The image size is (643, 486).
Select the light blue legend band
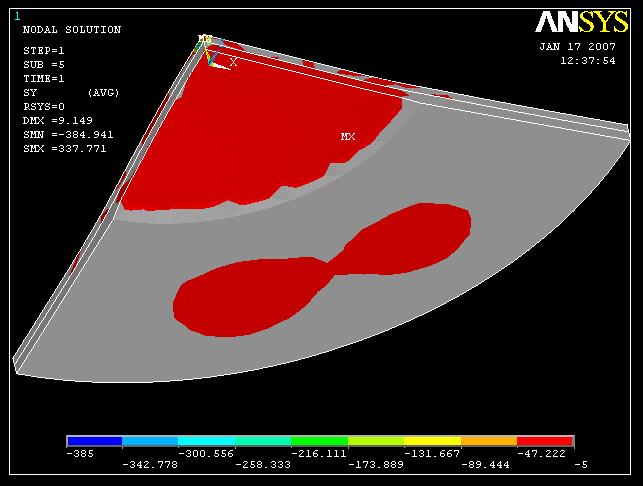(150, 441)
